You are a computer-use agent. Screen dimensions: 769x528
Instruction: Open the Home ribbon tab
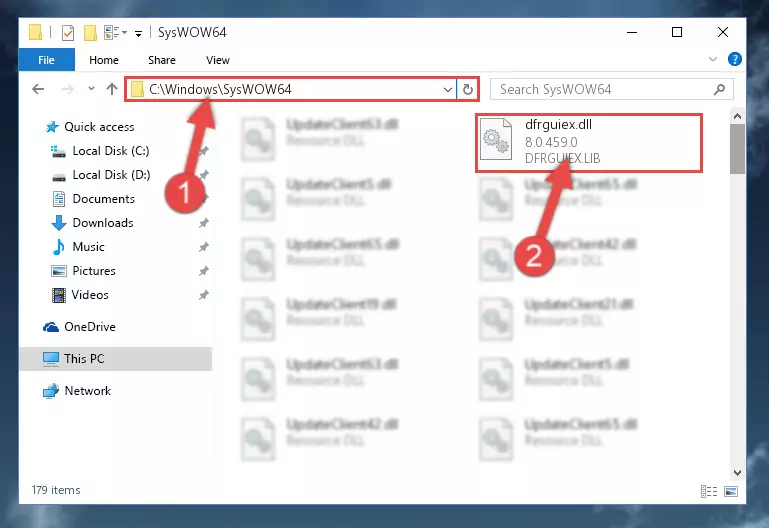pyautogui.click(x=103, y=60)
